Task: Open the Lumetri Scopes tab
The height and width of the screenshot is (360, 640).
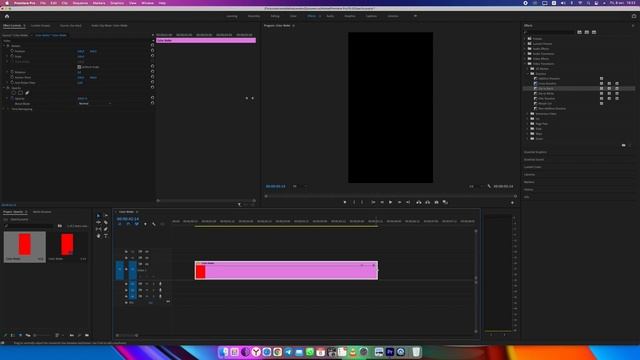Action: tap(40, 25)
